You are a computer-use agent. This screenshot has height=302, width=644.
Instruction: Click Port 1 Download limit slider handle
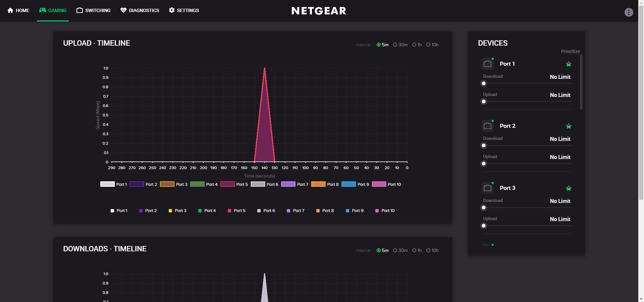coord(484,84)
